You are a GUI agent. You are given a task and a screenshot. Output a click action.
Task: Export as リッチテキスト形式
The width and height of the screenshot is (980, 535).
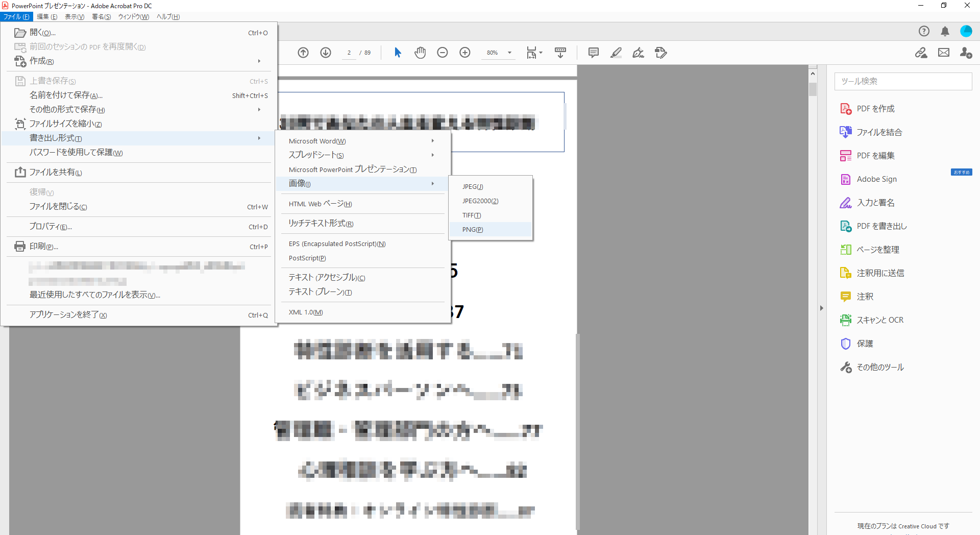click(362, 224)
